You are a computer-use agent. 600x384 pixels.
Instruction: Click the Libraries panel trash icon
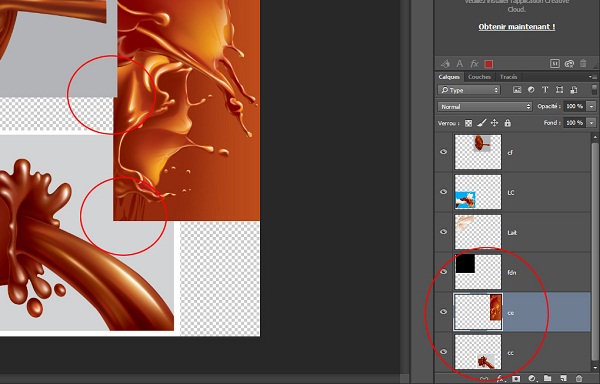[x=583, y=63]
